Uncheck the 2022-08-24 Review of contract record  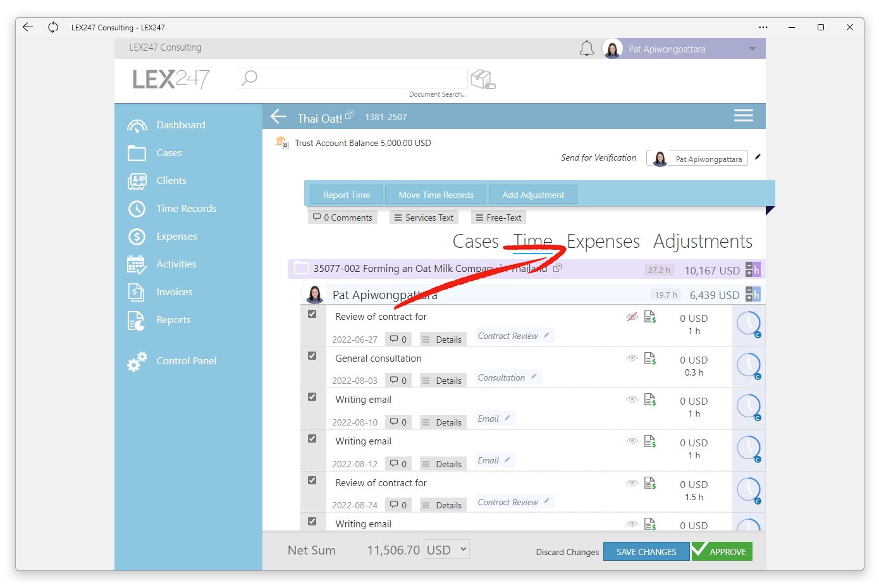[x=312, y=480]
